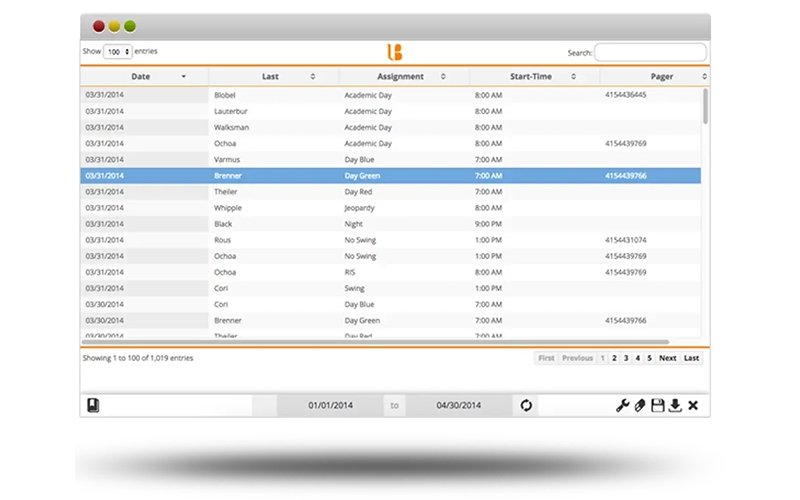Image resolution: width=800 pixels, height=500 pixels.
Task: Select the Whipple Jeopardy row
Action: 390,208
